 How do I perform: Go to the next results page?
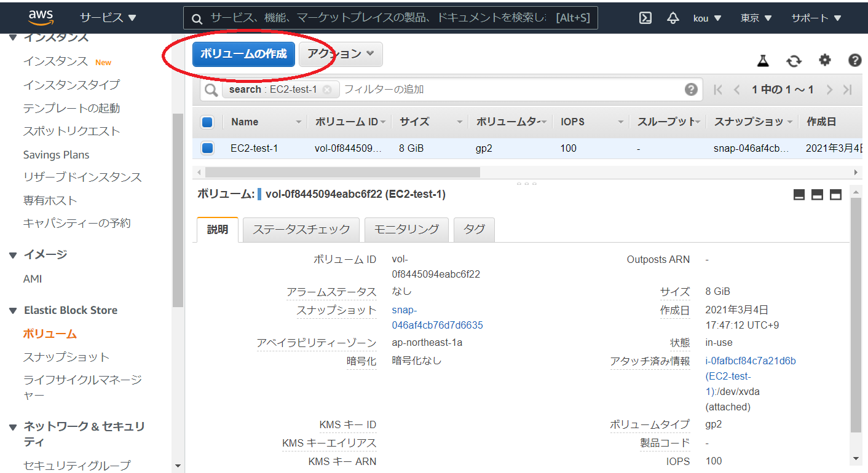tap(829, 90)
